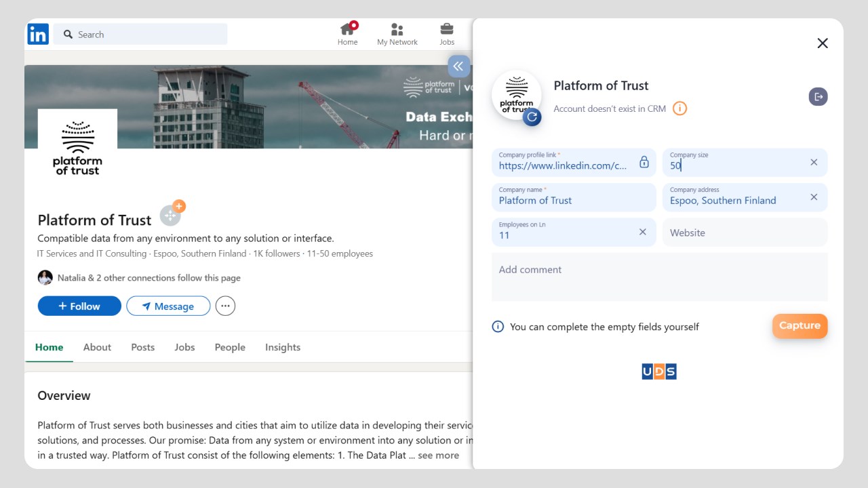This screenshot has height=488, width=868.
Task: Click Natalia's connection avatar
Action: point(45,277)
